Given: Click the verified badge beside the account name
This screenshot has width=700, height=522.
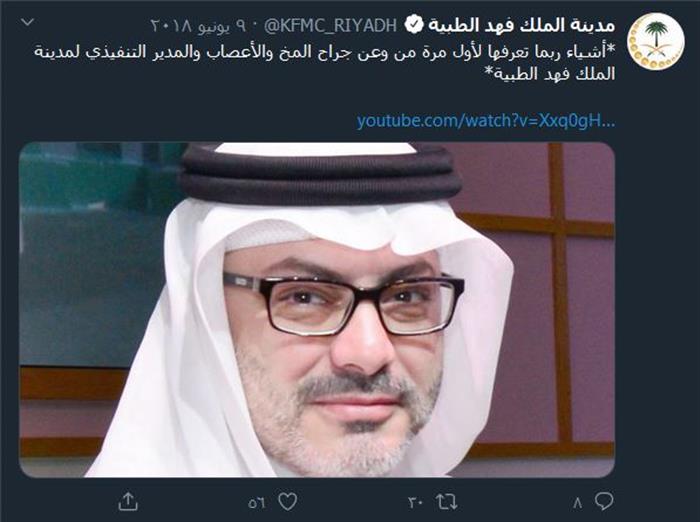Looking at the screenshot, I should point(413,25).
